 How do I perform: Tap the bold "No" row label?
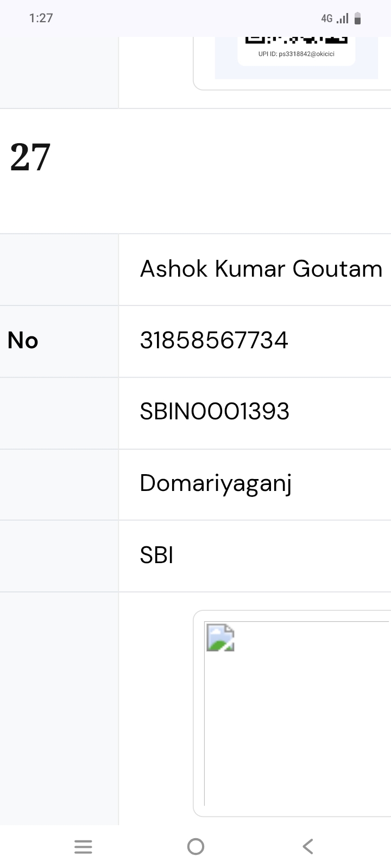point(23,341)
